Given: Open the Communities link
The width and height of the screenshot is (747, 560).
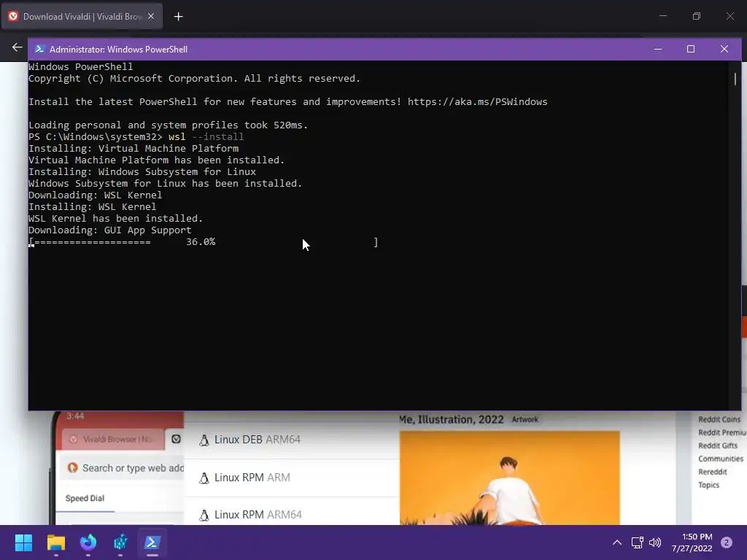Looking at the screenshot, I should [720, 459].
